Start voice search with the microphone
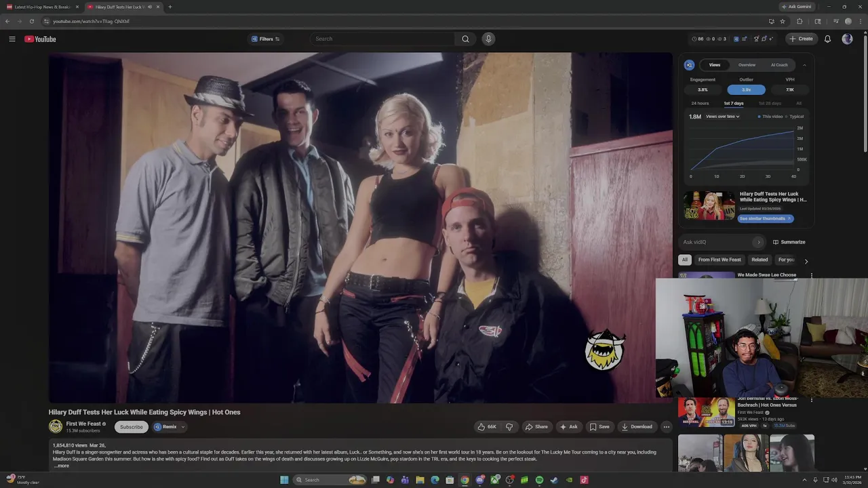This screenshot has width=868, height=488. pos(488,39)
